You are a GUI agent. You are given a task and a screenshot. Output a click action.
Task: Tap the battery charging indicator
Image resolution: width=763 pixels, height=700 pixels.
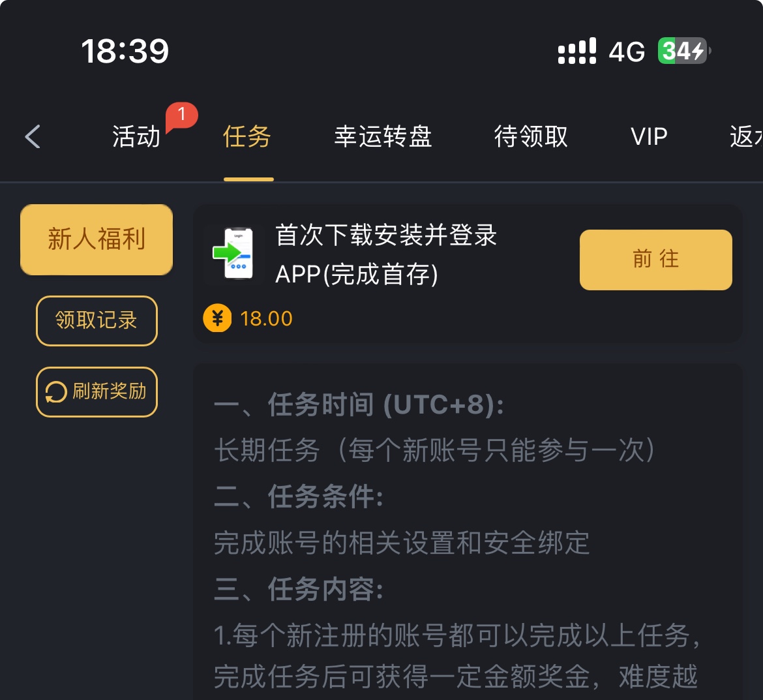point(683,51)
